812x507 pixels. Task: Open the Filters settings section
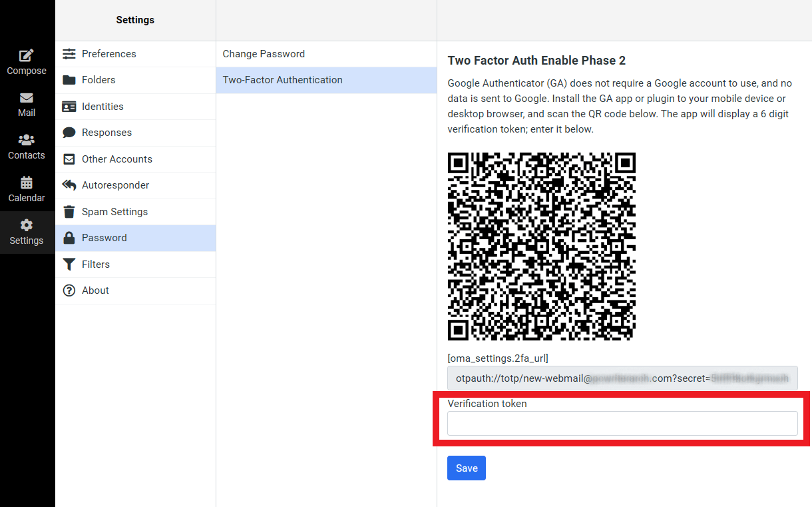coord(136,264)
